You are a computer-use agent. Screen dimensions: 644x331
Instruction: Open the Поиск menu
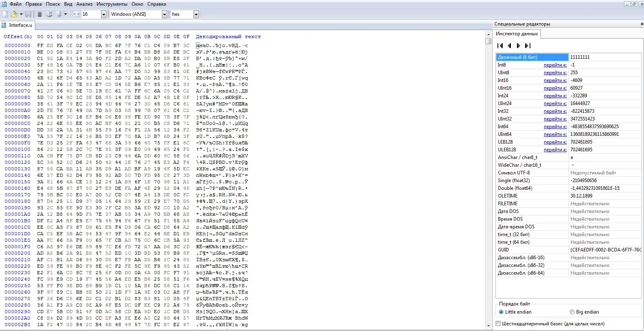click(x=53, y=4)
